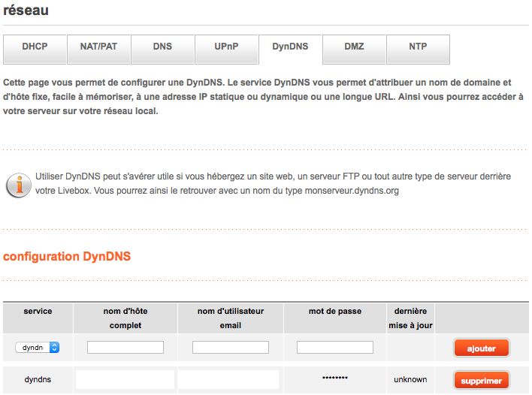The width and height of the screenshot is (532, 395).
Task: Switch to the NTP tab
Action: [x=418, y=49]
